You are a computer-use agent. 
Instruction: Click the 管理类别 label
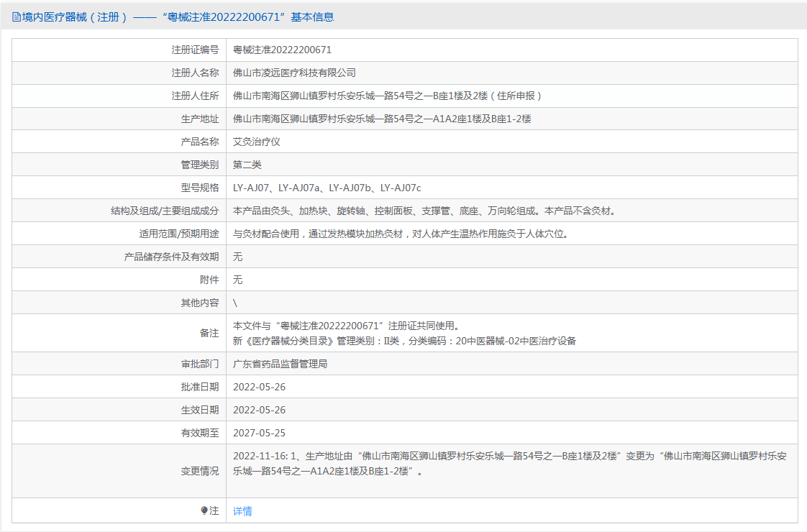(x=200, y=165)
